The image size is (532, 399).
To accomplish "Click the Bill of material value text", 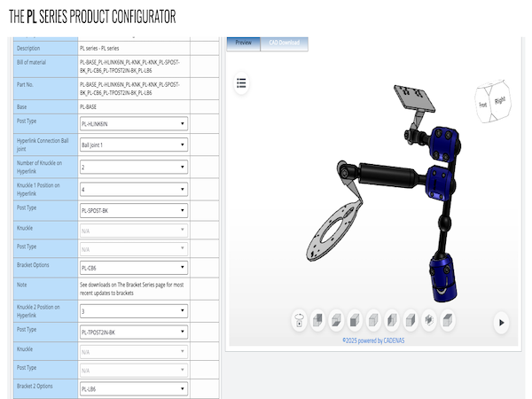I will click(130, 66).
